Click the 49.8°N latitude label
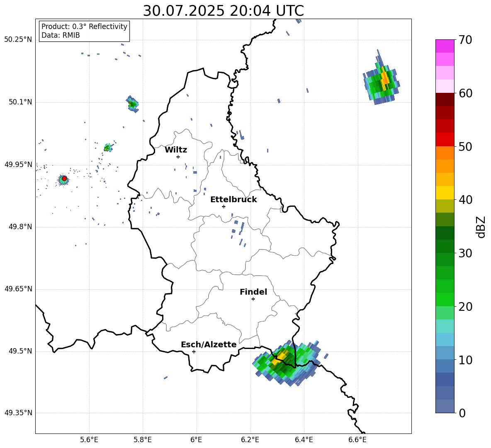The image size is (491, 448). [x=20, y=227]
